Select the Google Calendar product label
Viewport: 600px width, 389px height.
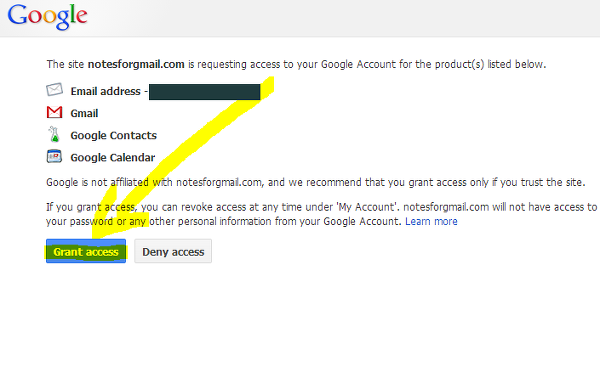tap(112, 158)
